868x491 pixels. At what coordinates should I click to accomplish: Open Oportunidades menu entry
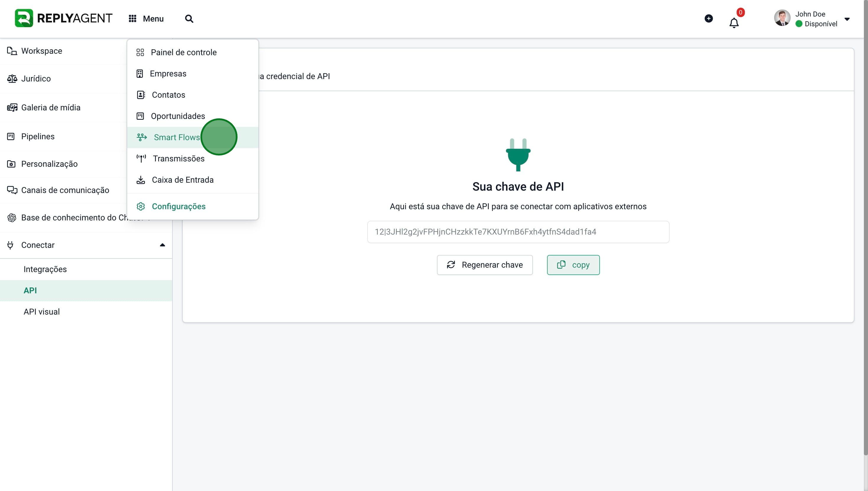[192, 116]
